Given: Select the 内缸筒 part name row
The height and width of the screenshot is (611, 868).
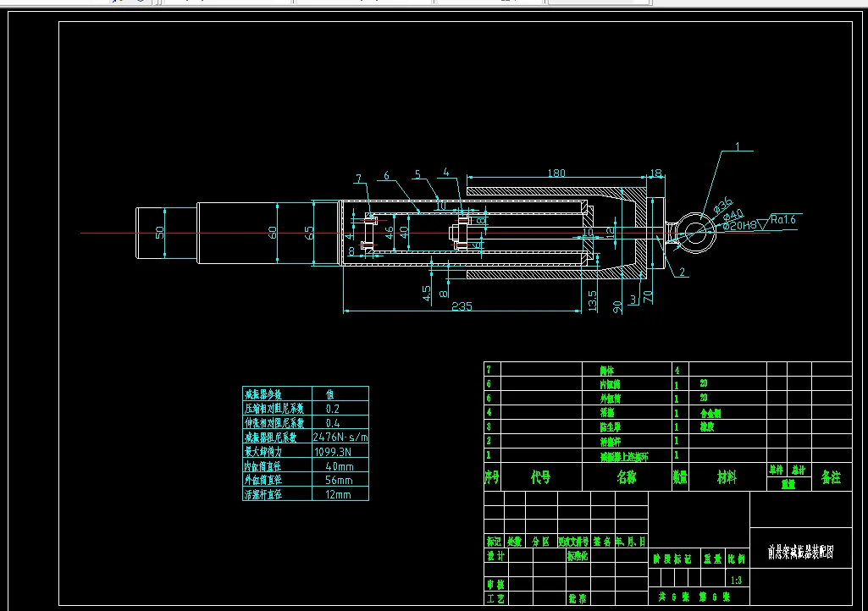Looking at the screenshot, I should pyautogui.click(x=610, y=385).
